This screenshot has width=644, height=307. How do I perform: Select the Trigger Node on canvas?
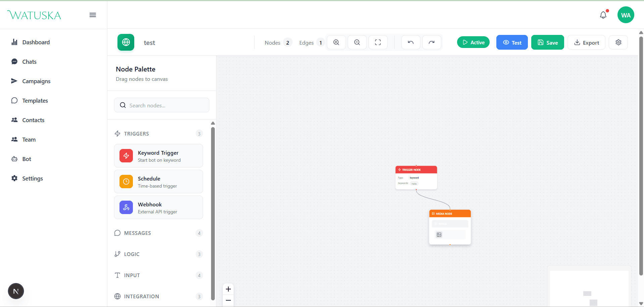416,178
